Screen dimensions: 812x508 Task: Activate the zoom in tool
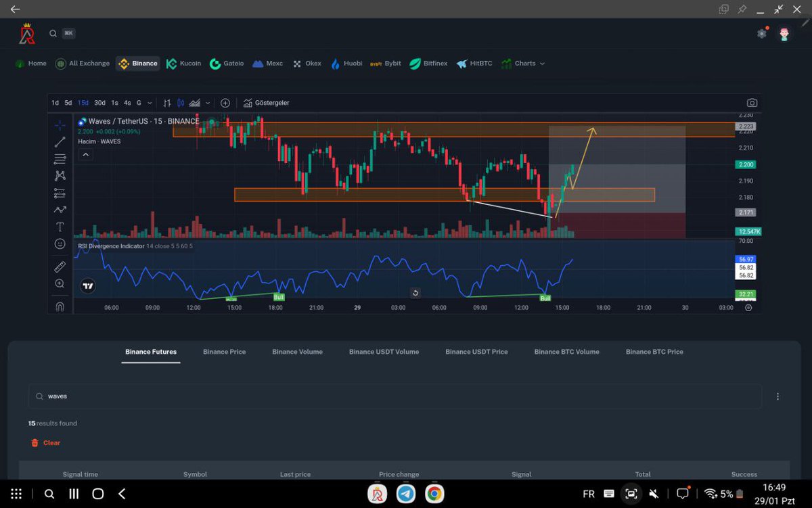tap(60, 284)
